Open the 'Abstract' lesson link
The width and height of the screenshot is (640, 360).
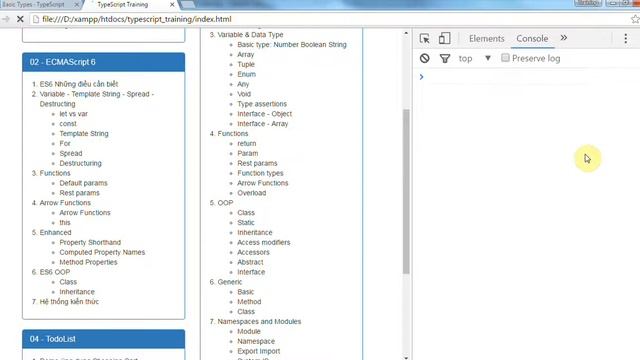pyautogui.click(x=250, y=262)
